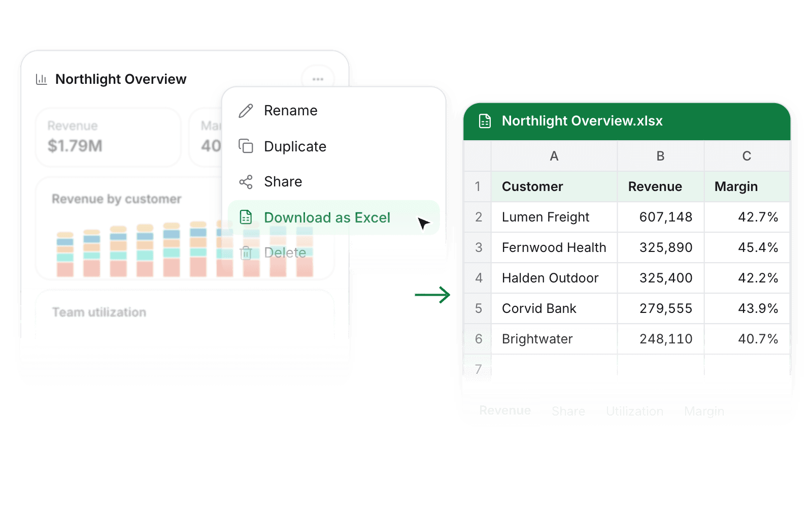Click the Halden Outdoor cell

554,278
